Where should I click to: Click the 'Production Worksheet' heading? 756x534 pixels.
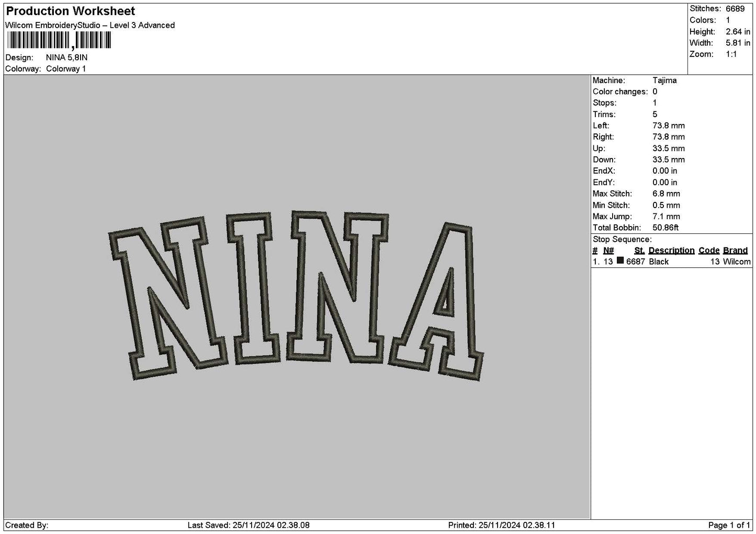[71, 11]
